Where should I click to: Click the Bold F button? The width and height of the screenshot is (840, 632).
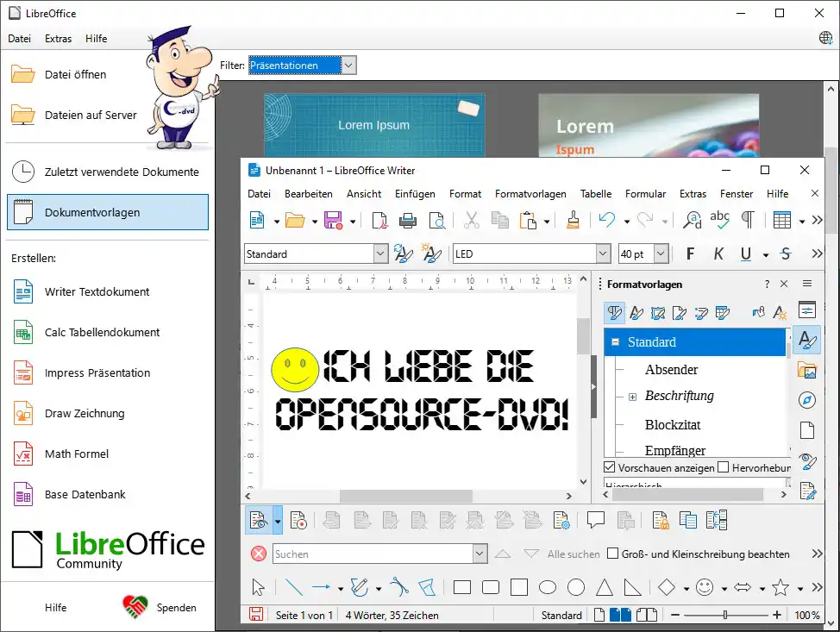[x=691, y=253]
